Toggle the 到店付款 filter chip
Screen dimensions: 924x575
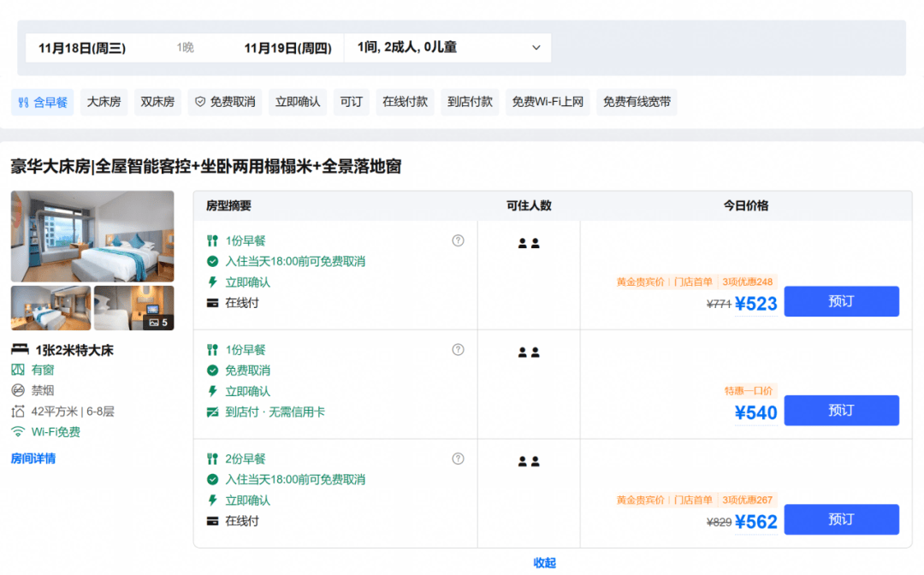click(x=470, y=102)
